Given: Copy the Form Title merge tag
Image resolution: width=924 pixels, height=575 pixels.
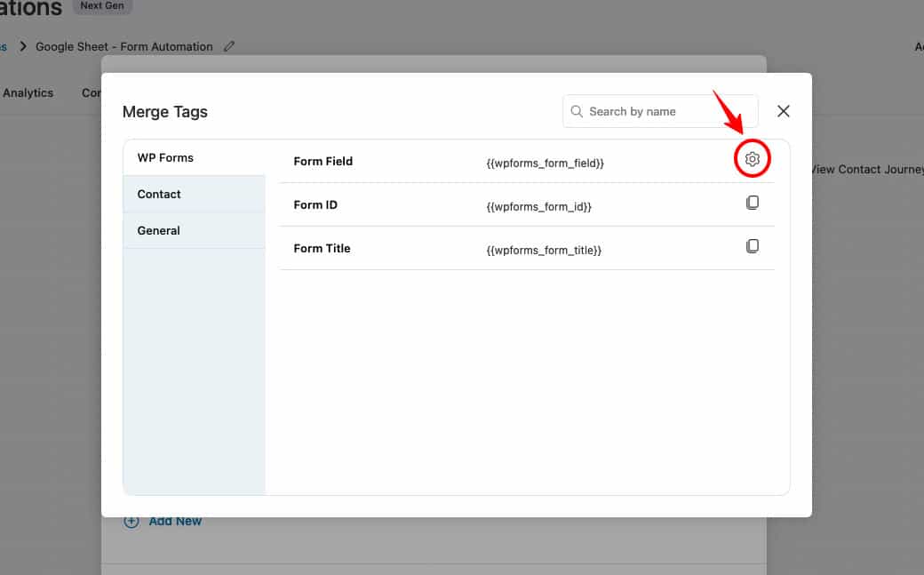Looking at the screenshot, I should pos(753,245).
